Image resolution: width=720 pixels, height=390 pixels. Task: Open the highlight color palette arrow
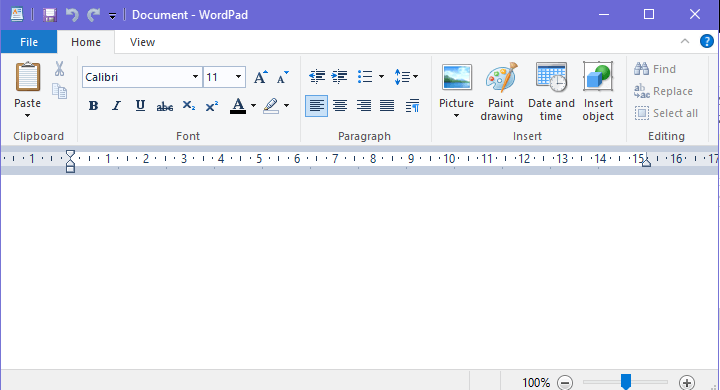pyautogui.click(x=287, y=106)
